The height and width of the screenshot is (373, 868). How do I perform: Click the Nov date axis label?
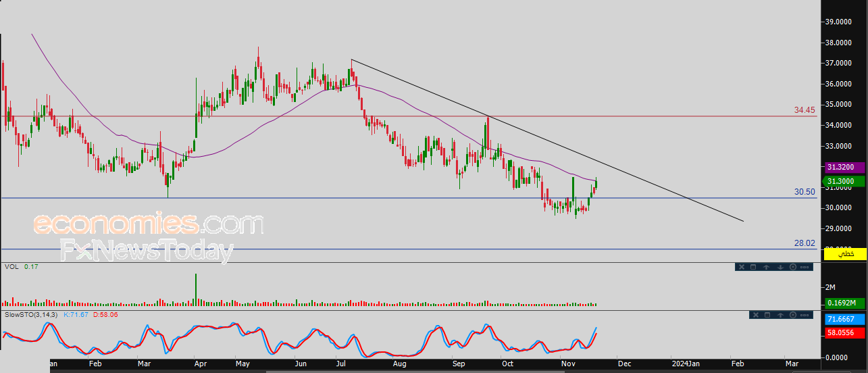569,364
